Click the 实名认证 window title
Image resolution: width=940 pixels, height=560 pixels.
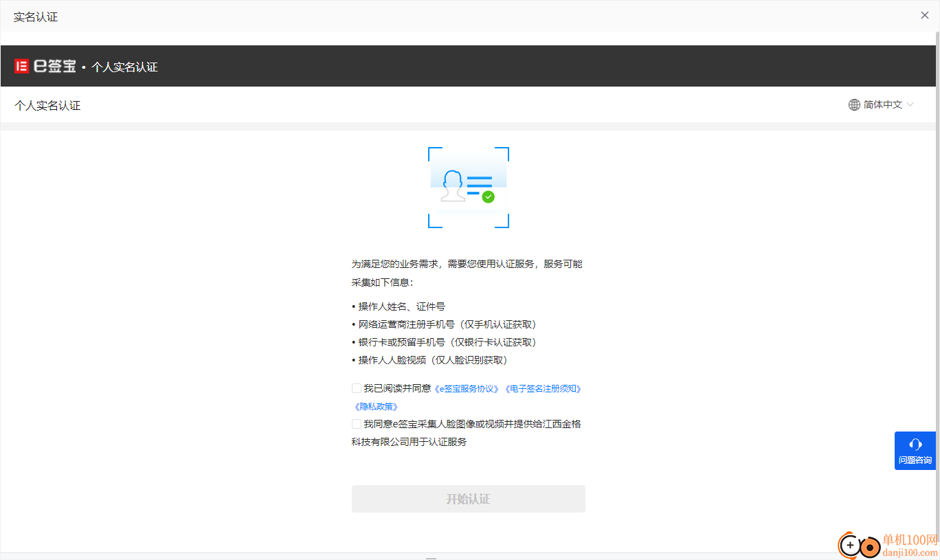coord(36,16)
